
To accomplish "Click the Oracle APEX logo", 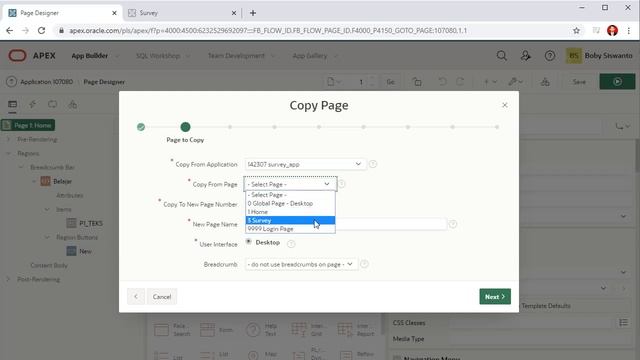I will click(32, 56).
